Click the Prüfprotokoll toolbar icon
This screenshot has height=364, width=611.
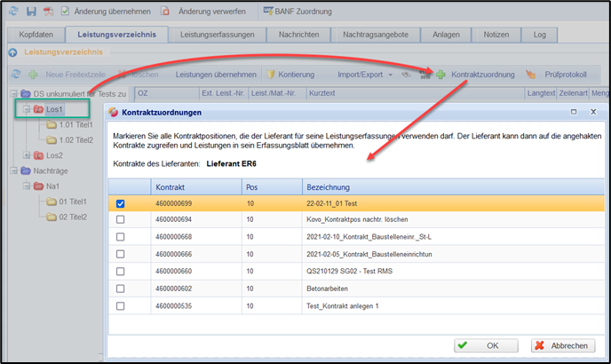click(x=531, y=75)
